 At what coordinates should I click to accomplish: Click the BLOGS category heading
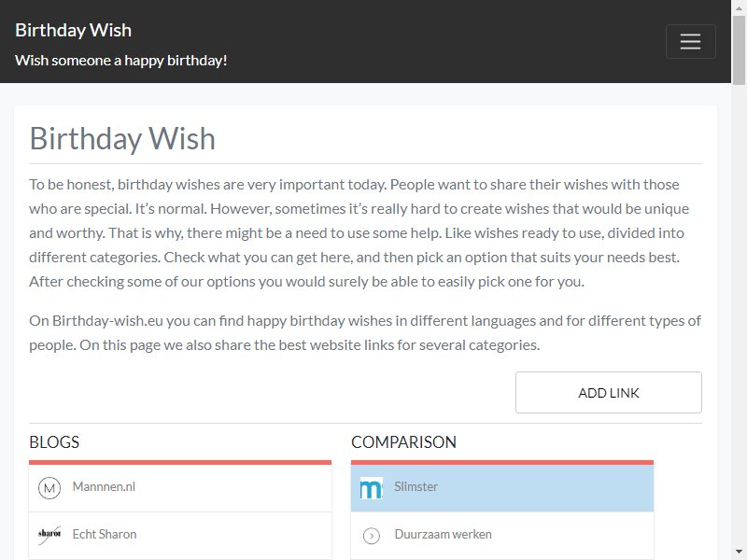tap(54, 441)
